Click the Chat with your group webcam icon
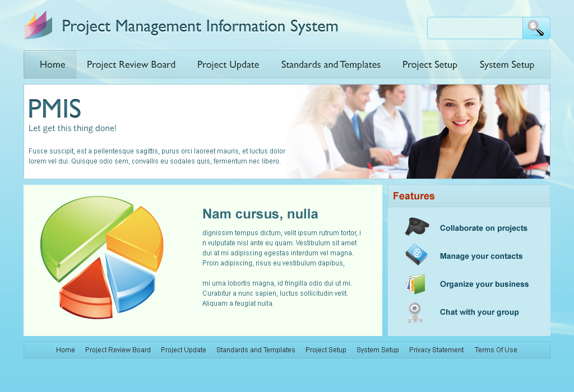The width and height of the screenshot is (574, 392). click(x=415, y=312)
